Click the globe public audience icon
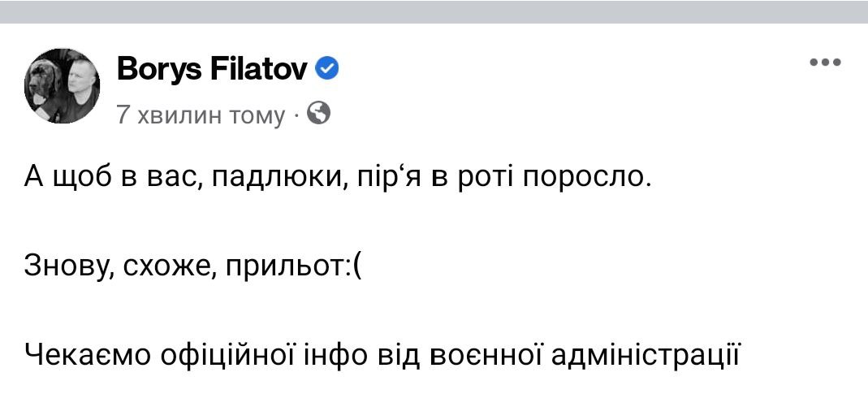868x394 pixels. (x=320, y=114)
